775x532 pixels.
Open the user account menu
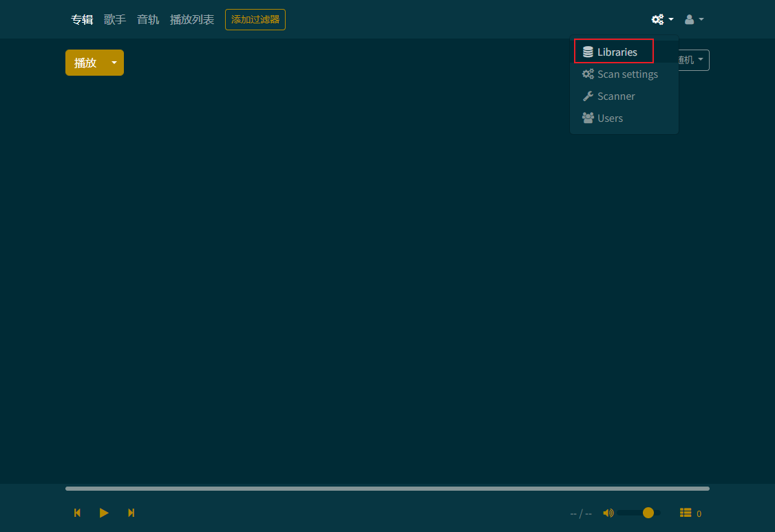pyautogui.click(x=694, y=19)
